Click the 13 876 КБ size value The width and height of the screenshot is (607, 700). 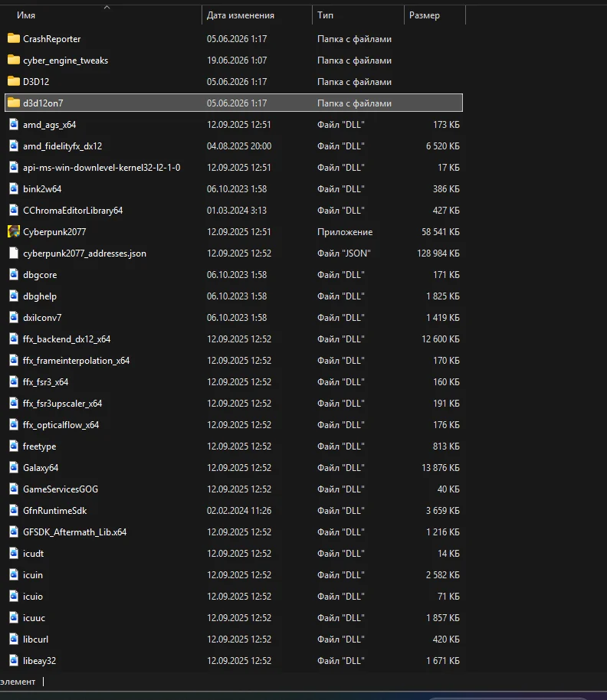point(441,467)
